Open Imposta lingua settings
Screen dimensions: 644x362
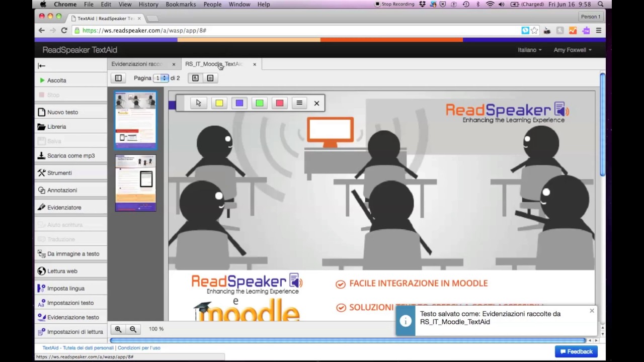click(x=70, y=289)
